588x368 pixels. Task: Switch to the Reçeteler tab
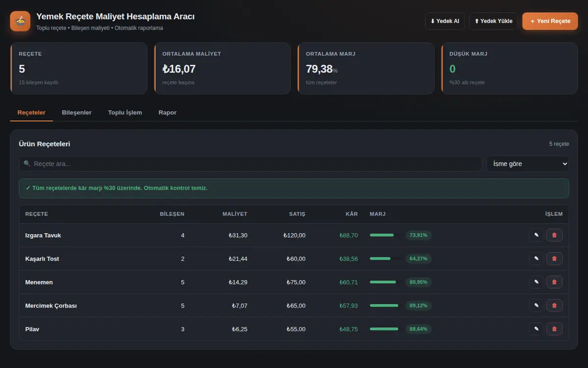pyautogui.click(x=31, y=113)
